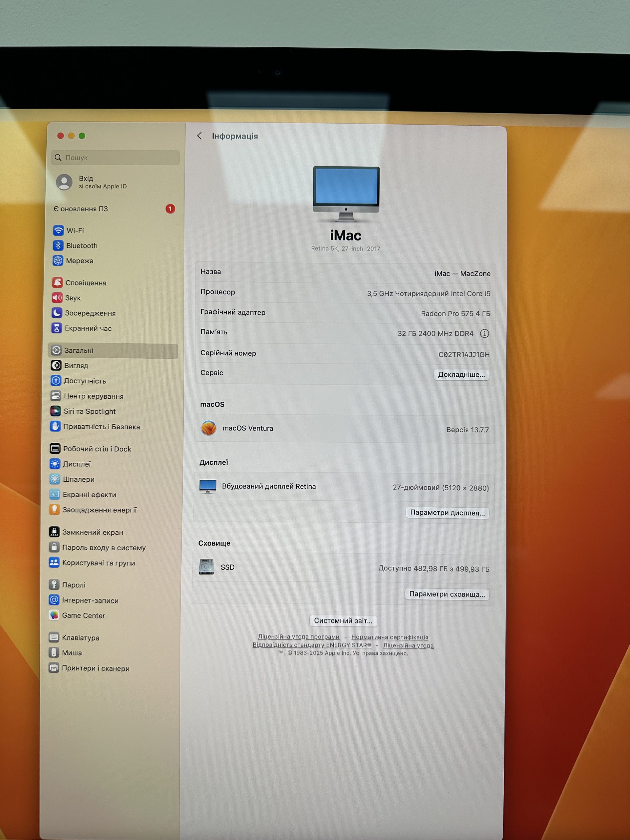Screen dimensions: 630x840
Task: Open Bluetooth settings icon
Action: coord(58,245)
